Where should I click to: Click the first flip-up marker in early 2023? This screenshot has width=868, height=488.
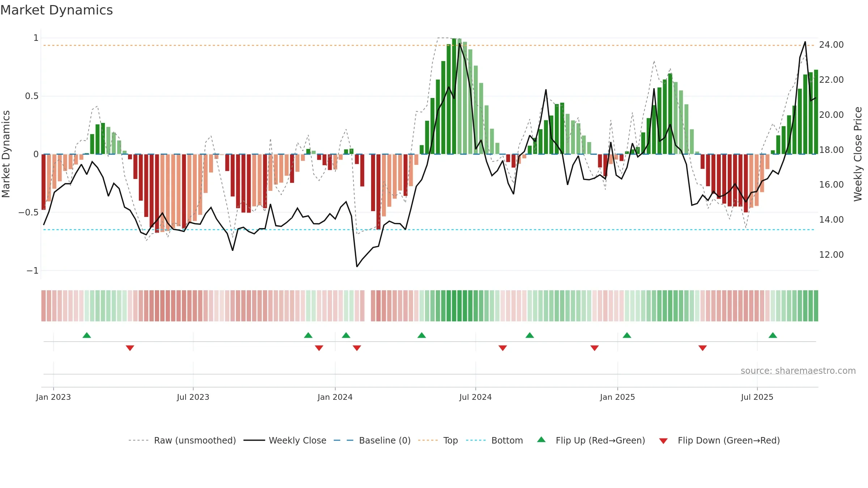(x=87, y=335)
